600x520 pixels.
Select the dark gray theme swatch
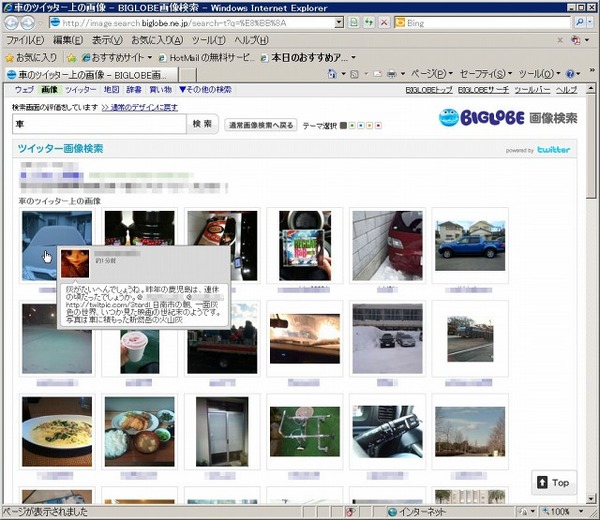343,125
